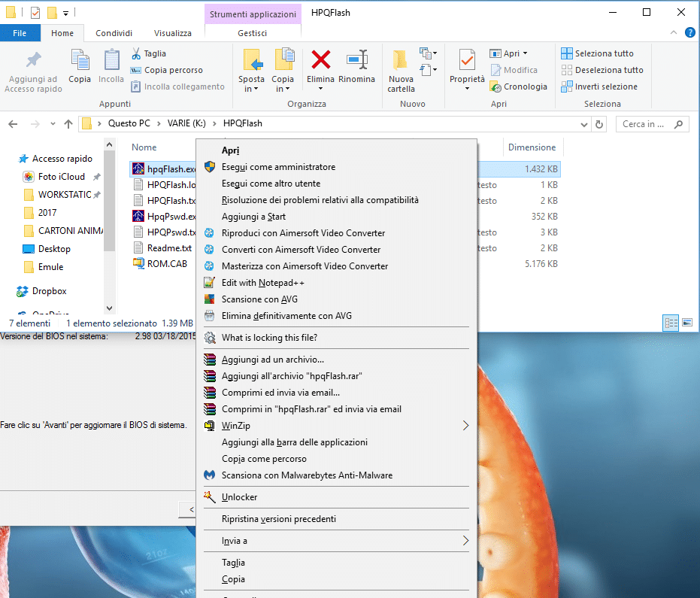Go up one folder level

(68, 124)
